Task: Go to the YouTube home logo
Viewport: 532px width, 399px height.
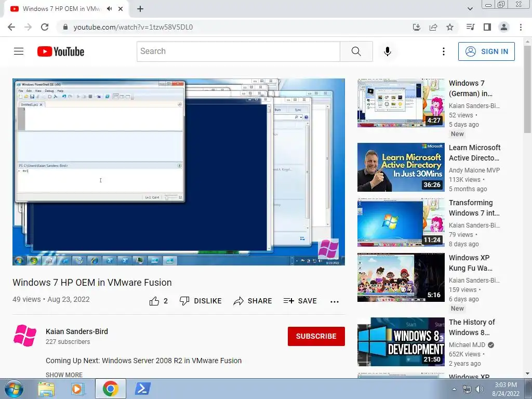Action: pyautogui.click(x=61, y=51)
